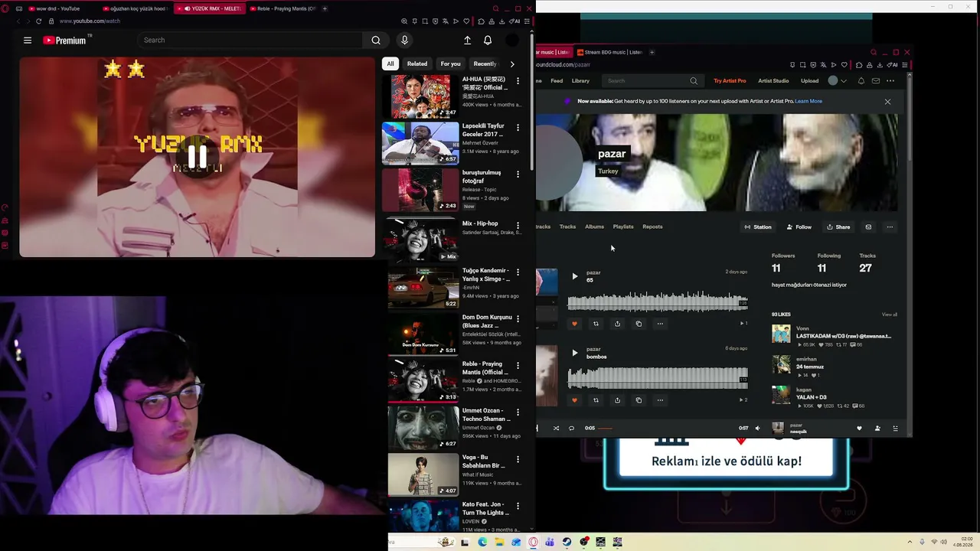Open options menu for Lapsekili Tayfur video
The width and height of the screenshot is (980, 551).
point(518,128)
